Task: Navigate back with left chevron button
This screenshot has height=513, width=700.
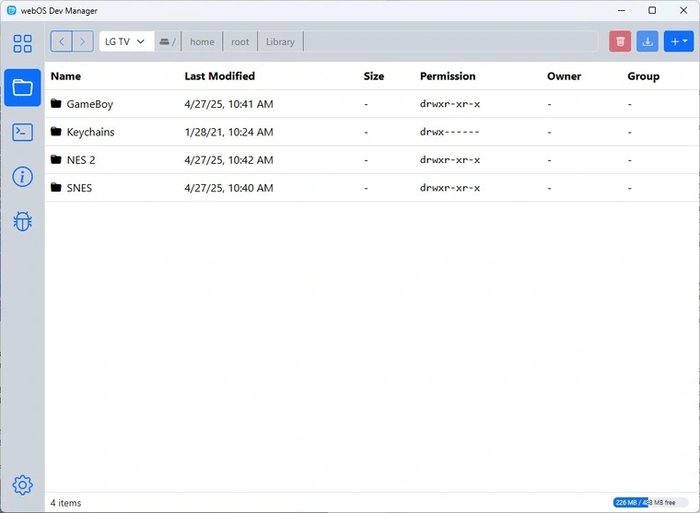Action: coord(61,42)
